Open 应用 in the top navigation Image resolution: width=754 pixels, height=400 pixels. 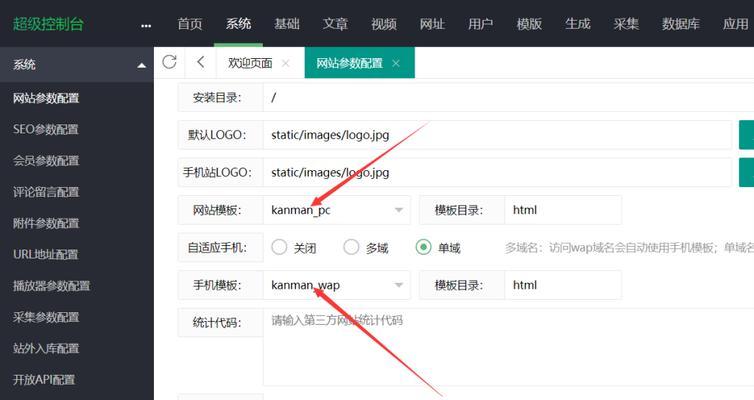click(735, 24)
